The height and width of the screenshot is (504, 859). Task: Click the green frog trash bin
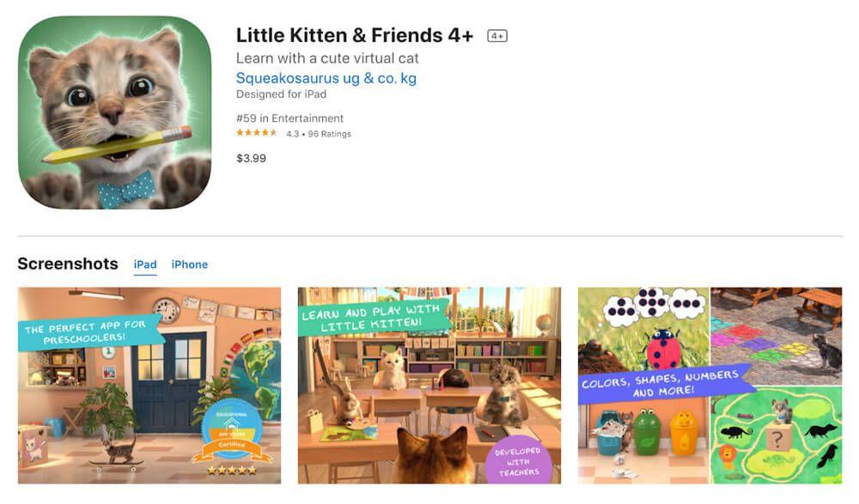point(648,431)
